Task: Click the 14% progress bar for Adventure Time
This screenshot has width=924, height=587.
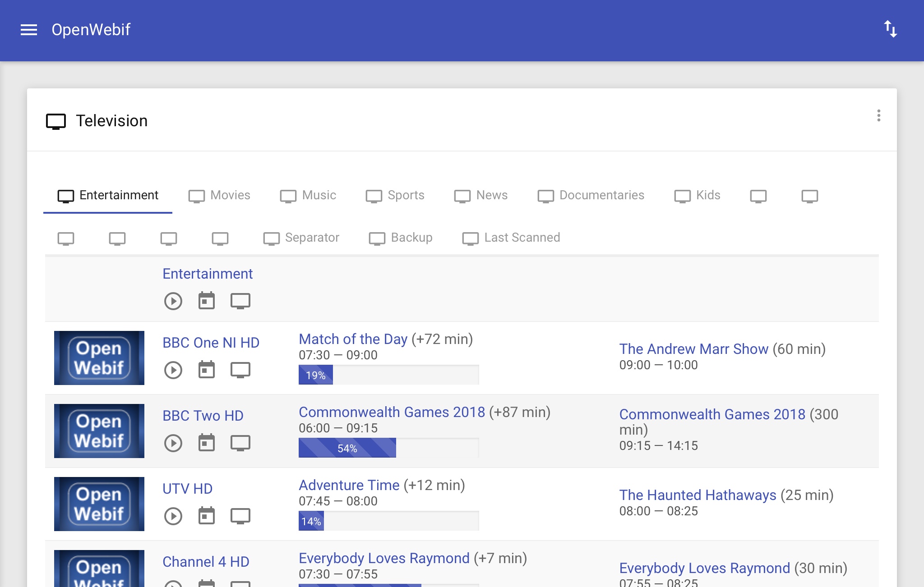Action: pos(389,521)
